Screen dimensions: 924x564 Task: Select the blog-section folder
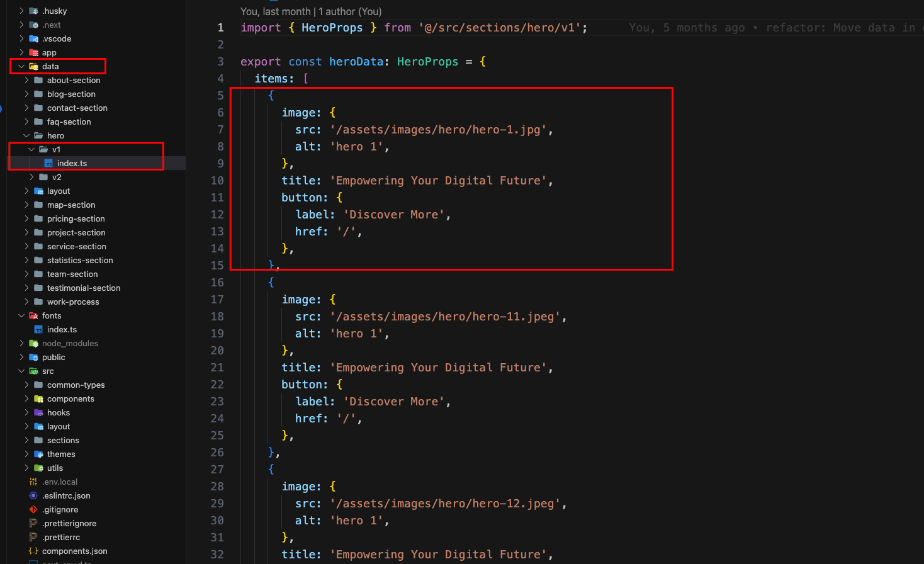(71, 94)
